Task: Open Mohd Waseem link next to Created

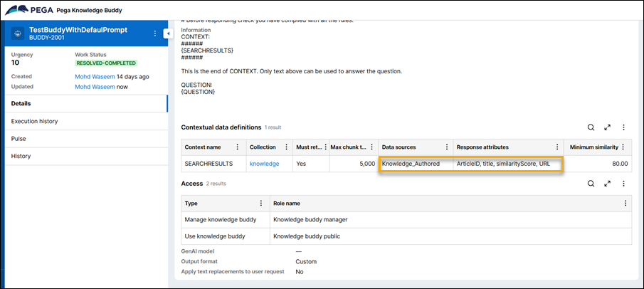Action: (95, 76)
